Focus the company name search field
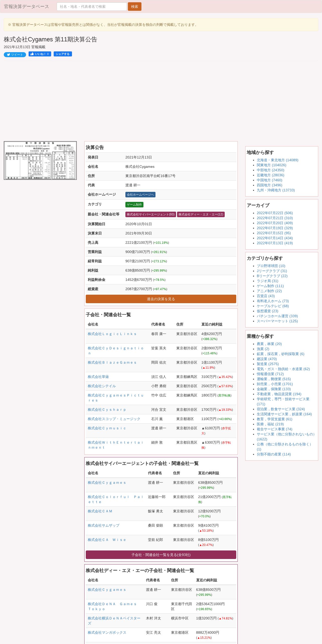 (x=92, y=7)
